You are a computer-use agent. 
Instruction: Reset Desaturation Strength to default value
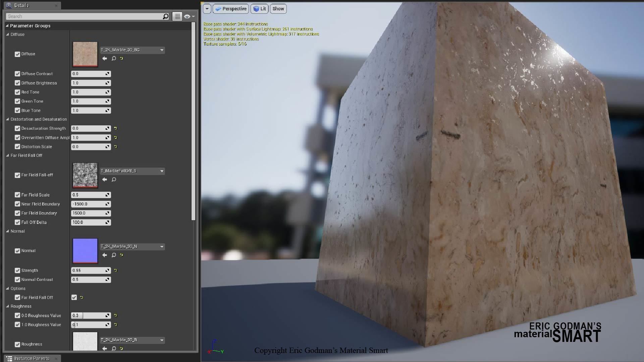coord(115,128)
